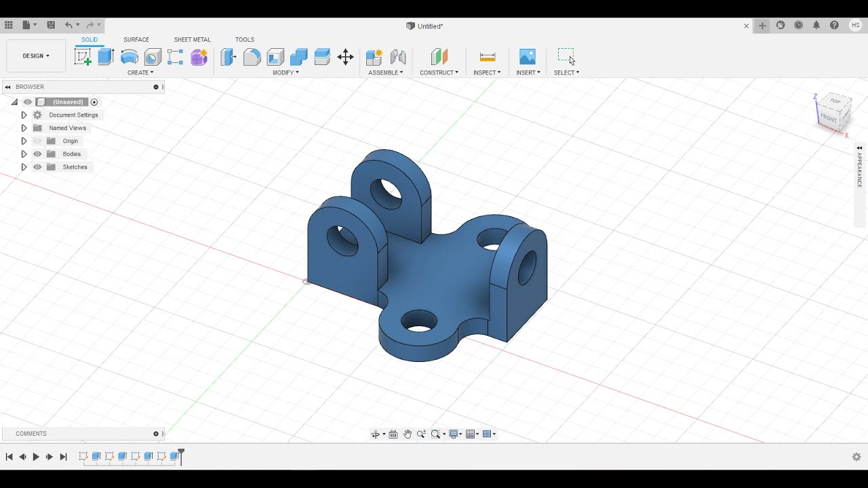Open the SELECT dropdown menu
868x488 pixels.
tap(566, 73)
